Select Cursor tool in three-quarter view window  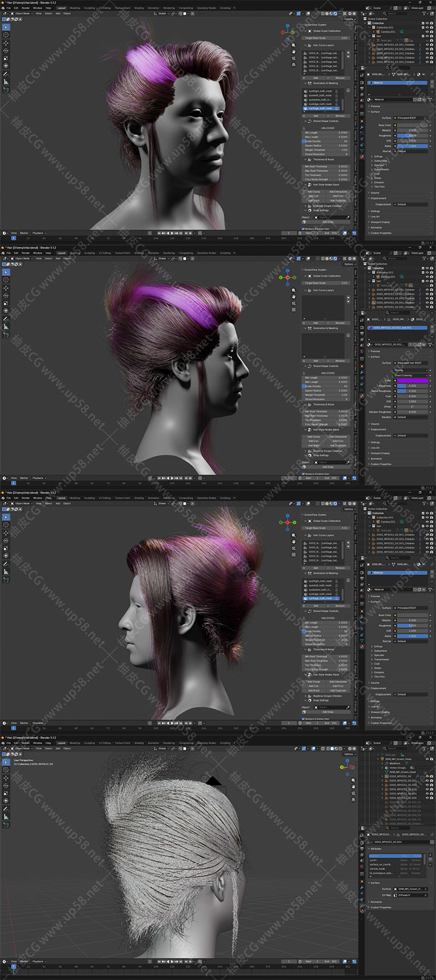pyautogui.click(x=6, y=35)
